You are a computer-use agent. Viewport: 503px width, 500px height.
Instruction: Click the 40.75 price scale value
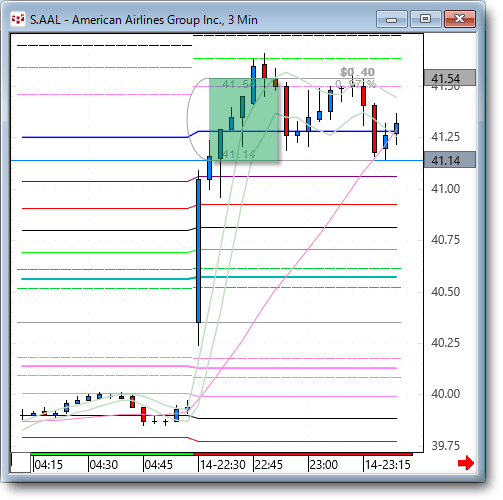click(x=445, y=240)
